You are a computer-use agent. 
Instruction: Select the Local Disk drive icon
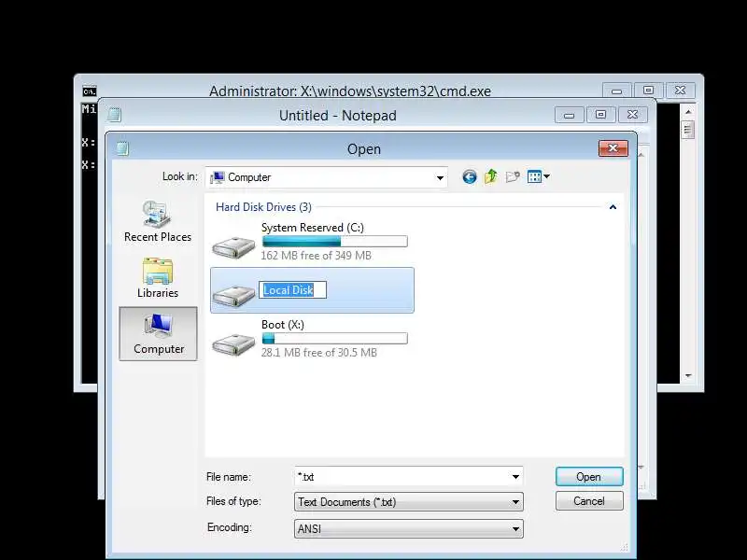pos(233,295)
